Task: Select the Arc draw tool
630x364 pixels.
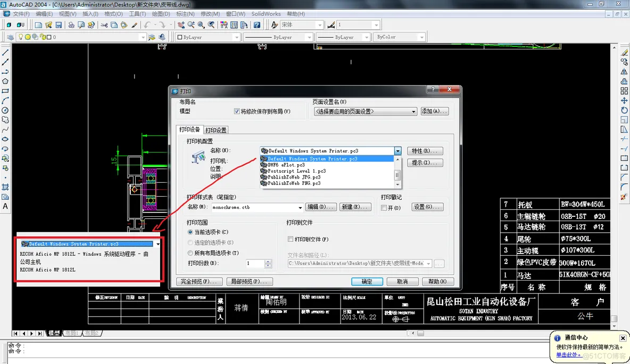Action: coord(5,101)
